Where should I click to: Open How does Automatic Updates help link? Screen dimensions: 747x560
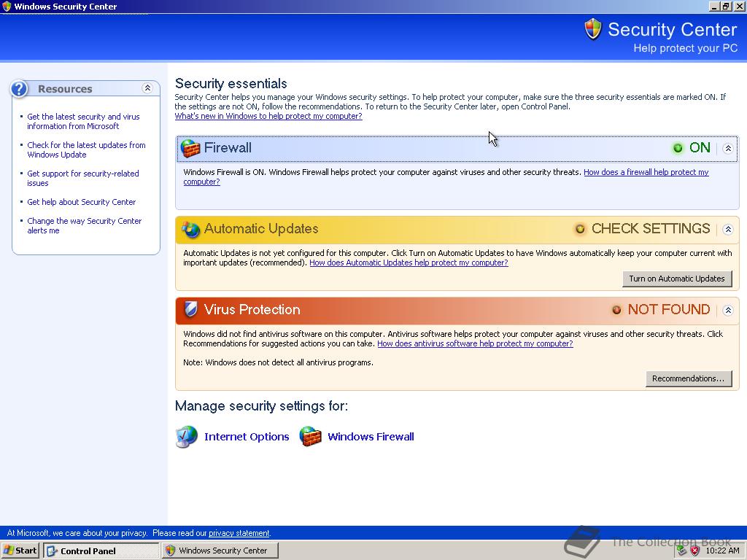click(409, 262)
